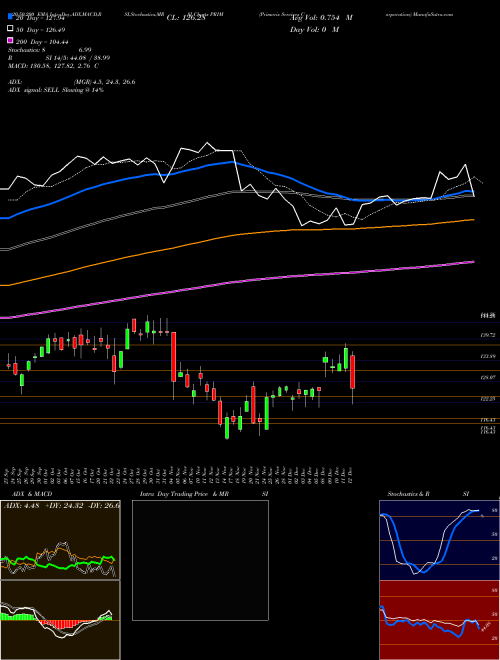Image resolution: width=500 pixels, height=660 pixels.
Task: Click the 'ADX signal: SELL Slowing @ 14%' text
Action: pyautogui.click(x=56, y=90)
